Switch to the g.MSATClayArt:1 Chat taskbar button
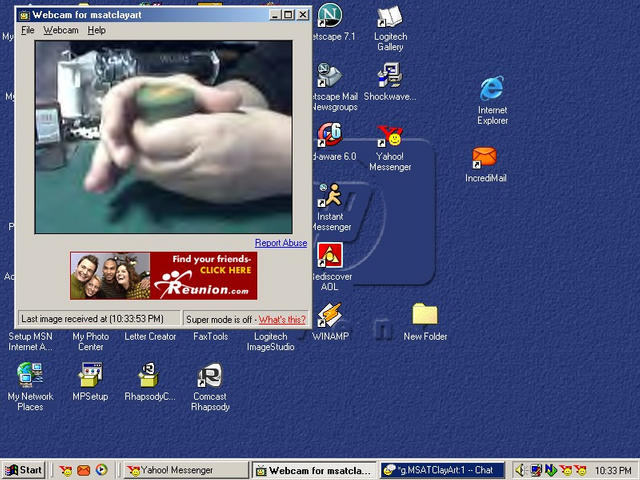Screen dimensions: 640x480 442,470
